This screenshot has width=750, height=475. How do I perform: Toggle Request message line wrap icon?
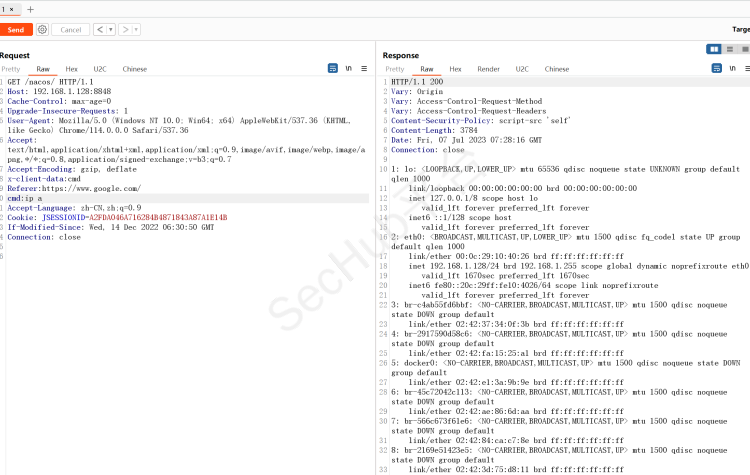point(333,69)
